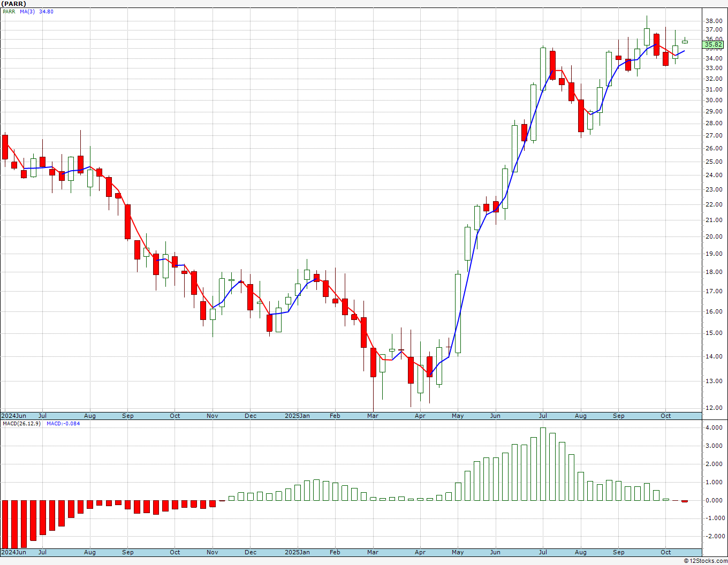The image size is (728, 565).
Task: Click the green PARR legend text
Action: 9,12
